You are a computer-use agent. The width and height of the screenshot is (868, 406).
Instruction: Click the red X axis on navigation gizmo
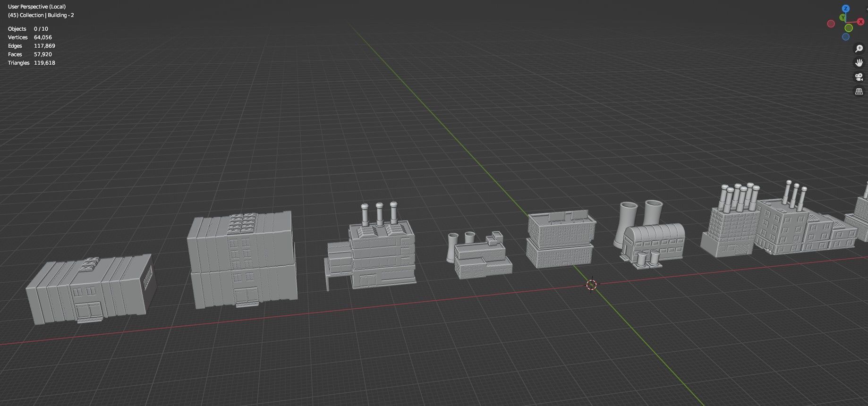tap(861, 22)
